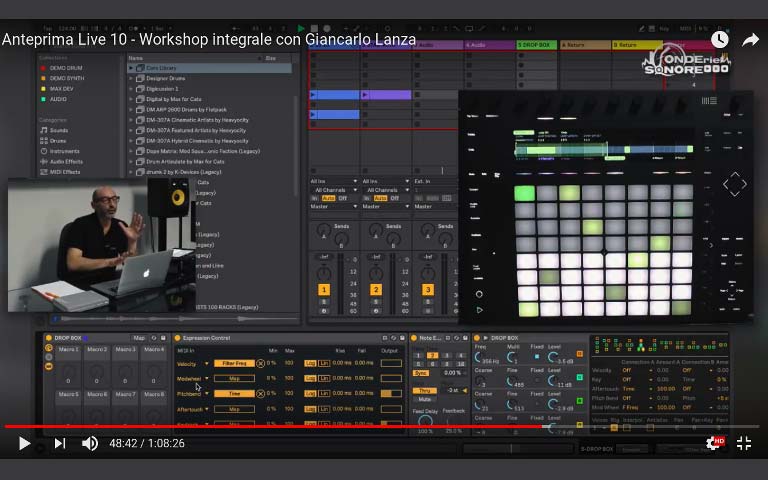
Task: Play the YouTube video
Action: 24,443
